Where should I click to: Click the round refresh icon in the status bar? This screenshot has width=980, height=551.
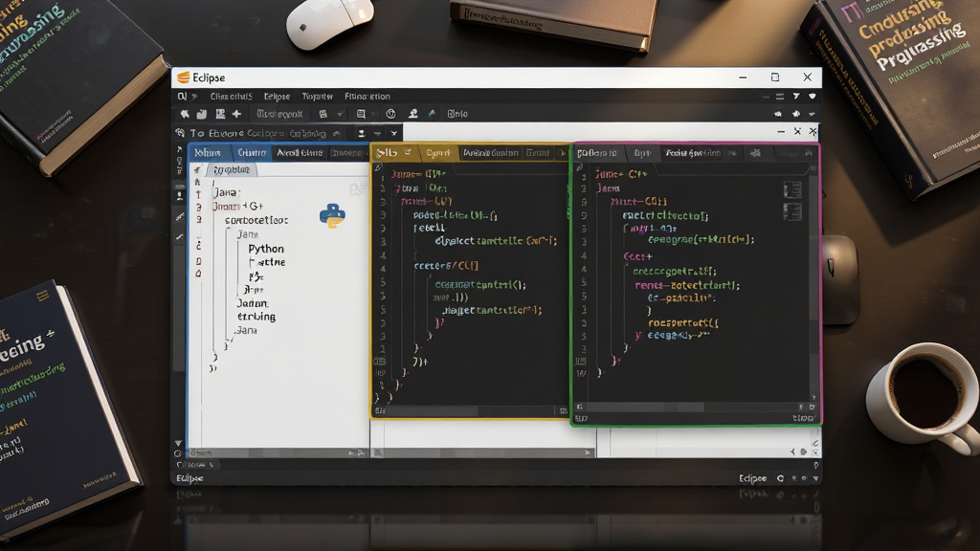(780, 478)
